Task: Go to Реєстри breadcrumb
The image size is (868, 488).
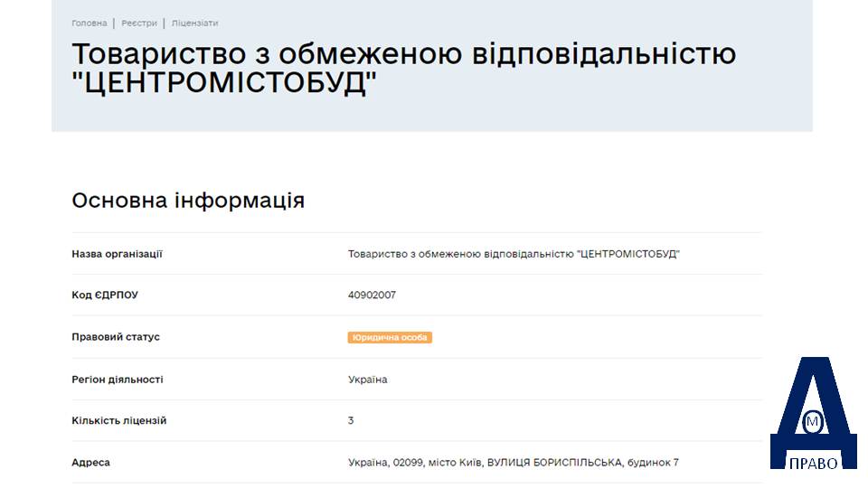Action: click(139, 23)
